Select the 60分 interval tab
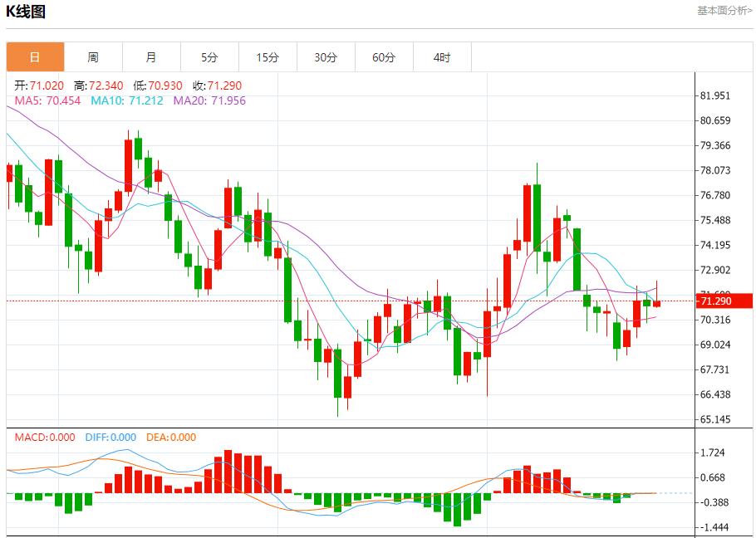Viewport: 756px width, 538px height. point(384,57)
